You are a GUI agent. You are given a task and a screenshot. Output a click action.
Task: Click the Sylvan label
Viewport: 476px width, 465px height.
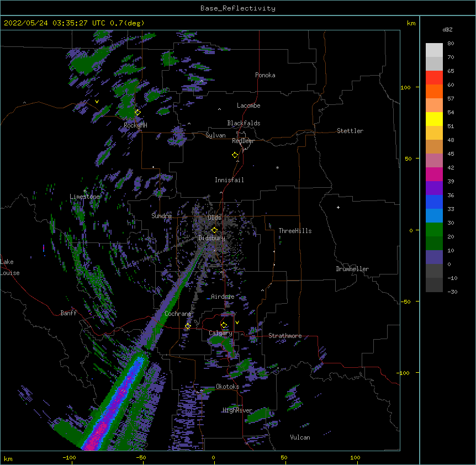pyautogui.click(x=215, y=135)
